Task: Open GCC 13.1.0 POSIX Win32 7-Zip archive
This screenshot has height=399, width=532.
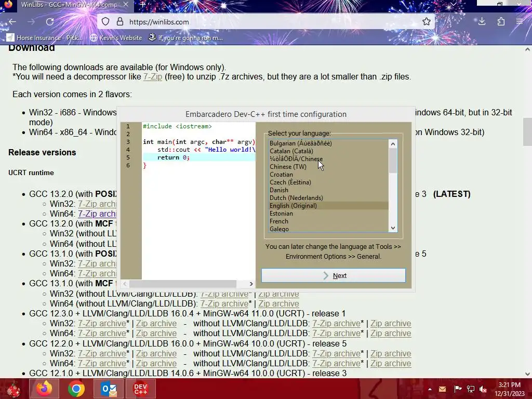Action: 97,263
